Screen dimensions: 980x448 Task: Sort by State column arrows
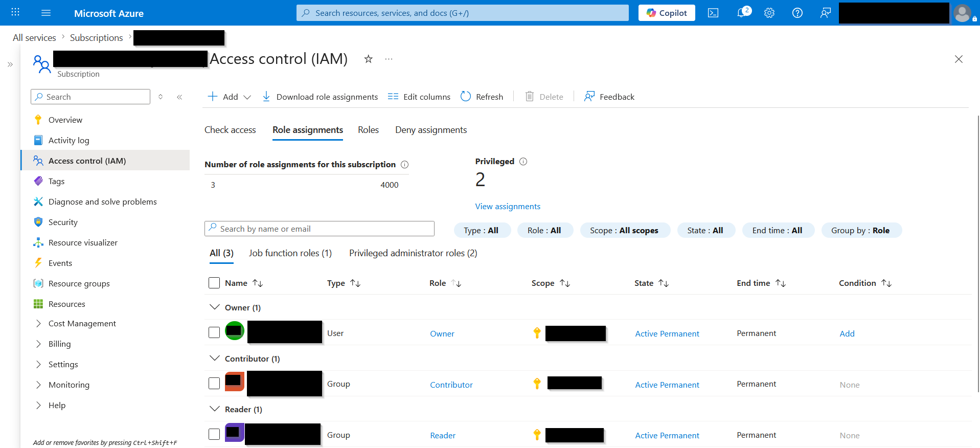coord(664,283)
